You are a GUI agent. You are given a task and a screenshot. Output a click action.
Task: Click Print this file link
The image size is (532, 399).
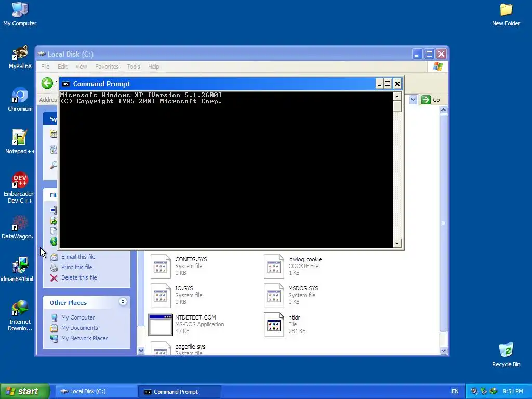pyautogui.click(x=77, y=267)
